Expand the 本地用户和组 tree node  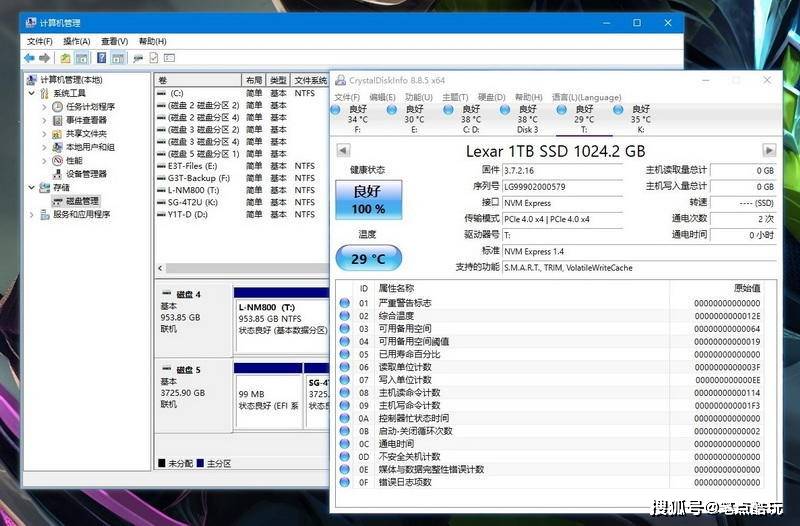(x=44, y=147)
